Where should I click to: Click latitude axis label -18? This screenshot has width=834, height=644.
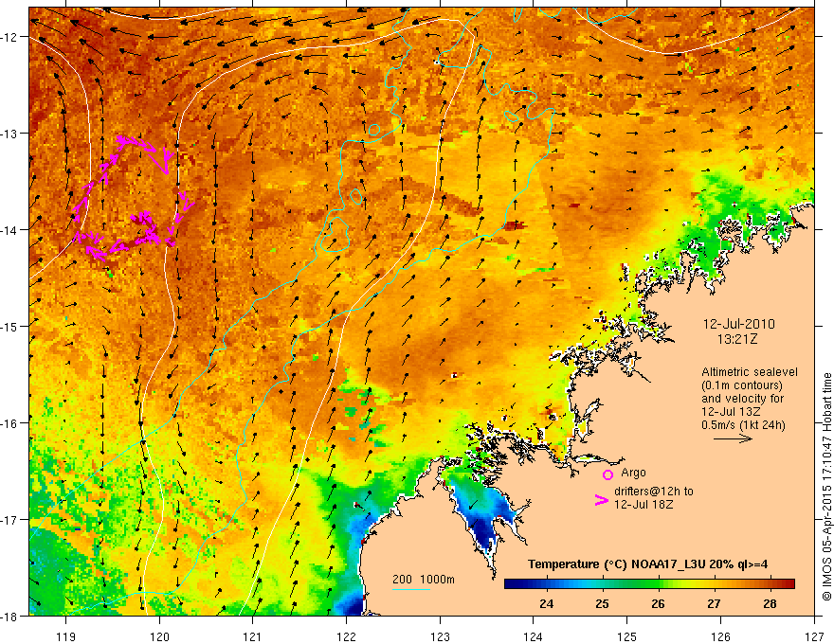click(x=9, y=616)
